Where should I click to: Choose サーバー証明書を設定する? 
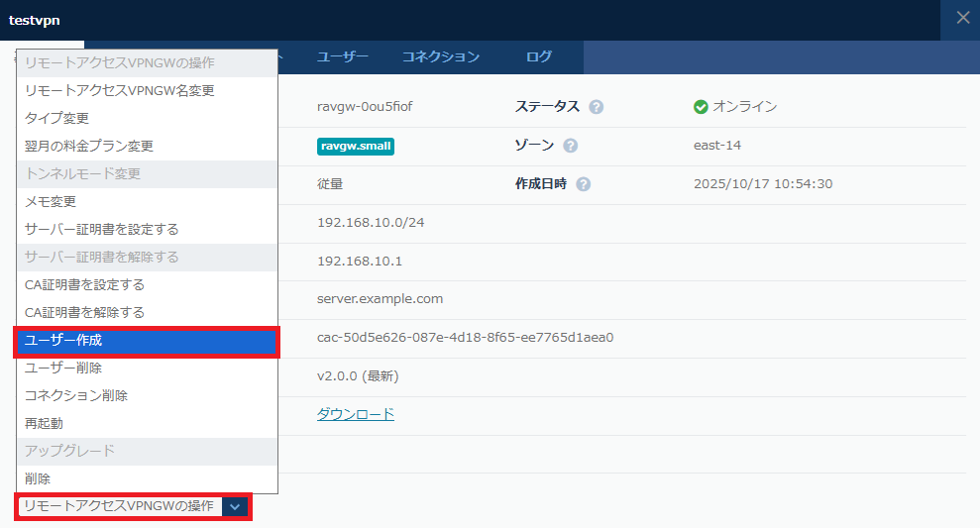click(102, 229)
